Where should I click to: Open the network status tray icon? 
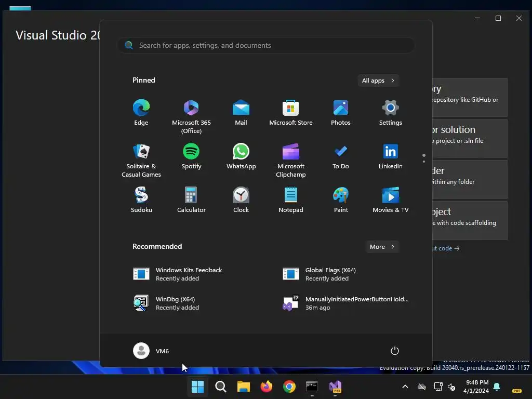[x=438, y=387]
